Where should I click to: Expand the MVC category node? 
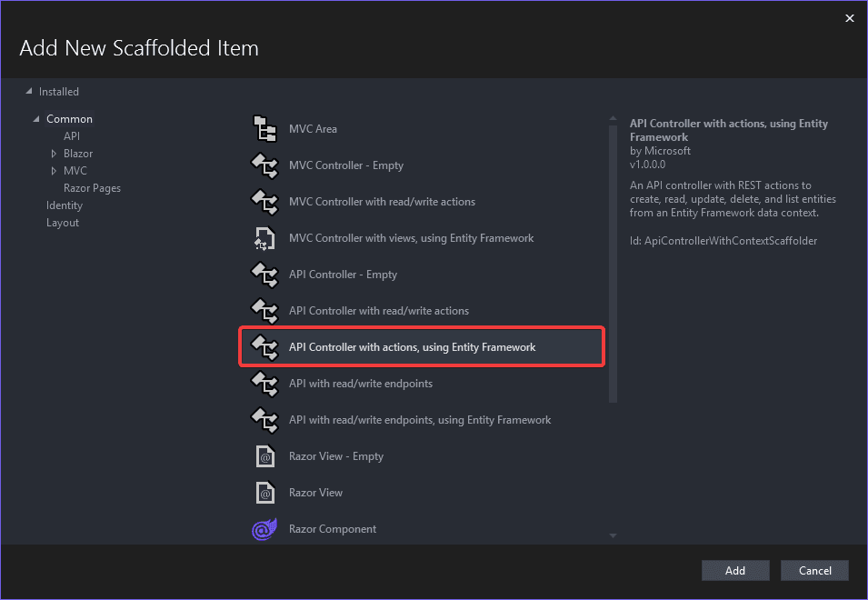click(55, 170)
